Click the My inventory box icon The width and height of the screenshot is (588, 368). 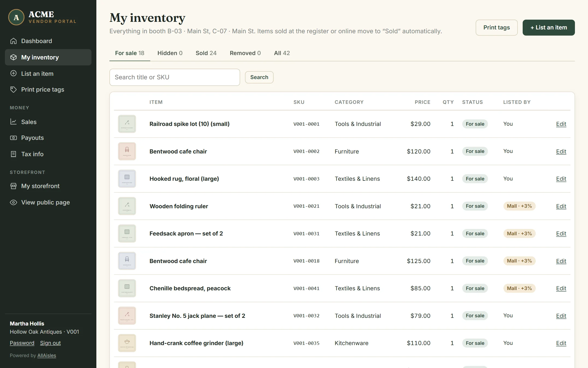pos(13,57)
